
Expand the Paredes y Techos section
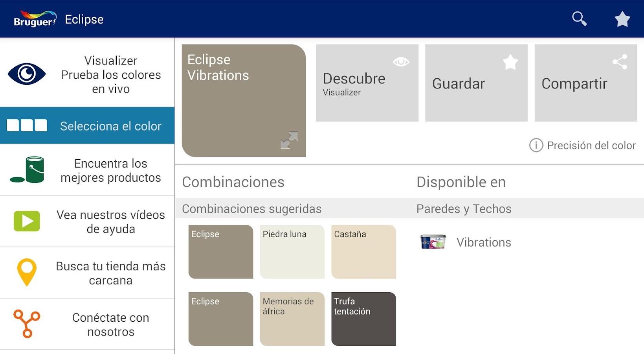(x=464, y=208)
